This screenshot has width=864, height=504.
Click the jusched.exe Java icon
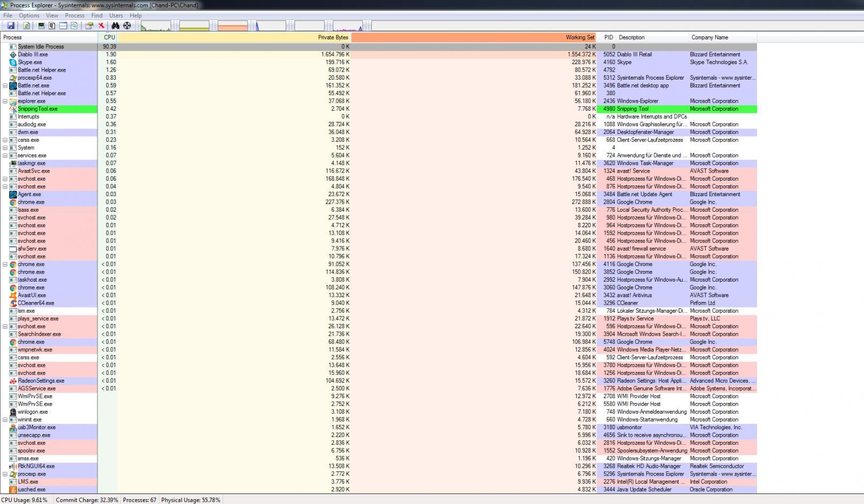click(13, 490)
